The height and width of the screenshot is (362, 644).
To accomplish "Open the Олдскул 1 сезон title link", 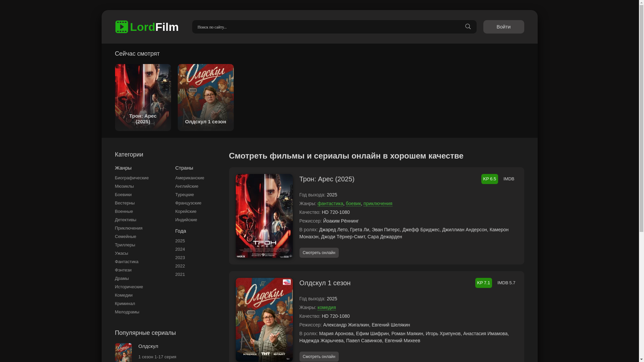I will click(325, 283).
